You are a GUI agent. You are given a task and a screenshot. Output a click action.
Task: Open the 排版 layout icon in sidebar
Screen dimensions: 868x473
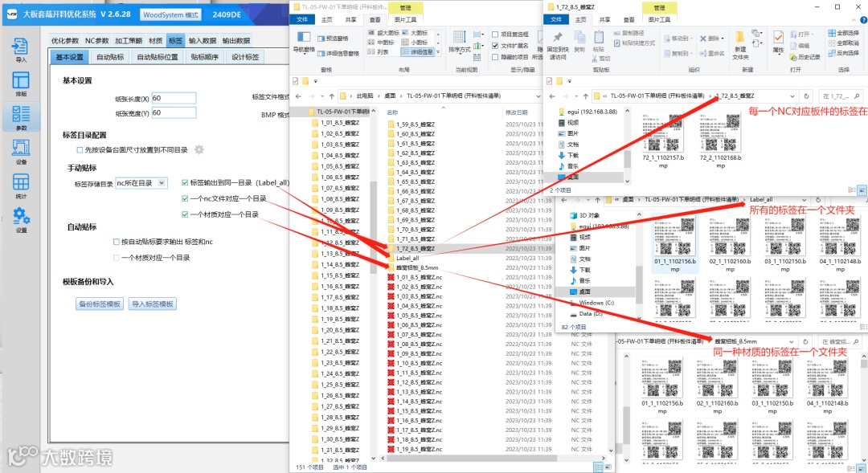[20, 81]
